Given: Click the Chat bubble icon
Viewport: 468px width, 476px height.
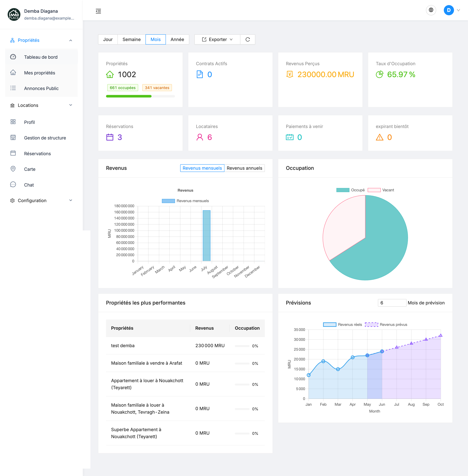Looking at the screenshot, I should tap(13, 185).
